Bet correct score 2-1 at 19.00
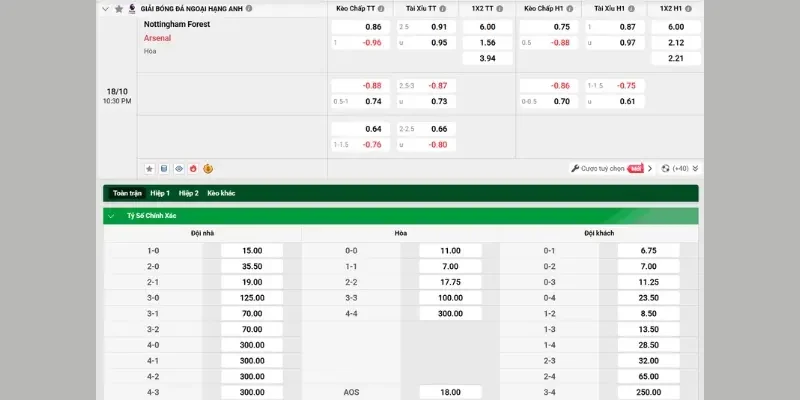Screen dimensions: 800x400 click(252, 282)
